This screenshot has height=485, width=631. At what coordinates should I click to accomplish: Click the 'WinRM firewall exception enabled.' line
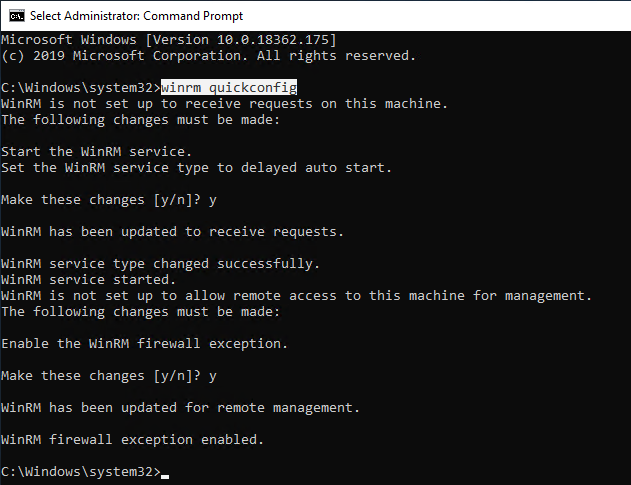pyautogui.click(x=132, y=440)
